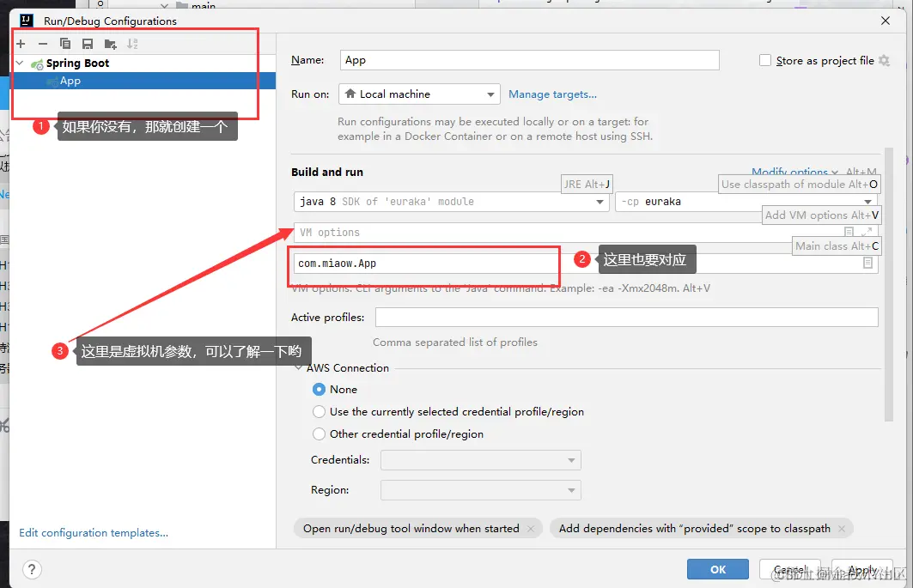Browse main class list icon
Screen dimensions: 913x588
click(x=867, y=264)
